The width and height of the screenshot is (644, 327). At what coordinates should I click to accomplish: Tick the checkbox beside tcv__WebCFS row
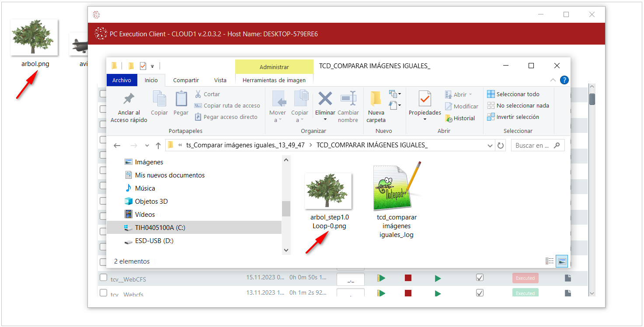click(103, 278)
